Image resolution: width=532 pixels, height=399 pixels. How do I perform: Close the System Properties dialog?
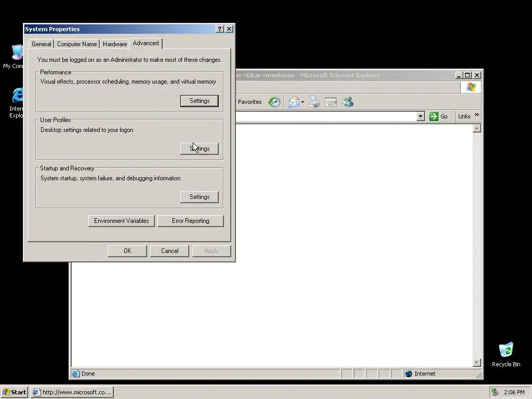pyautogui.click(x=229, y=29)
